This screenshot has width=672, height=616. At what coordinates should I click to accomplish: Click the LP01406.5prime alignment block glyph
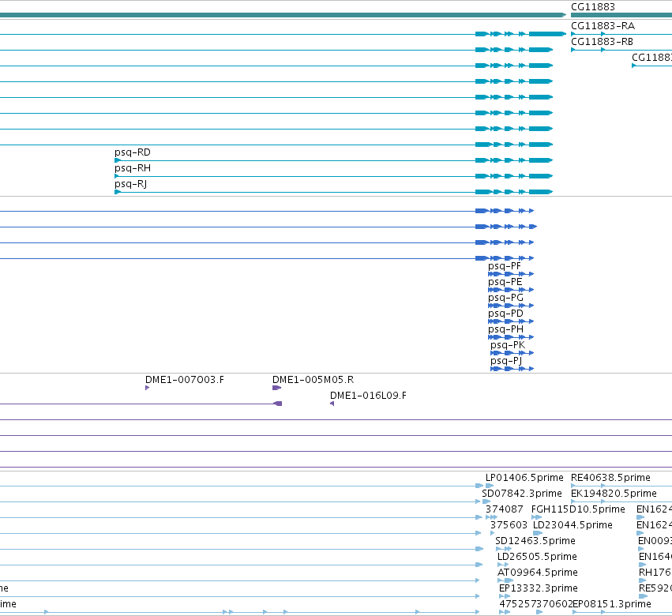[490, 486]
